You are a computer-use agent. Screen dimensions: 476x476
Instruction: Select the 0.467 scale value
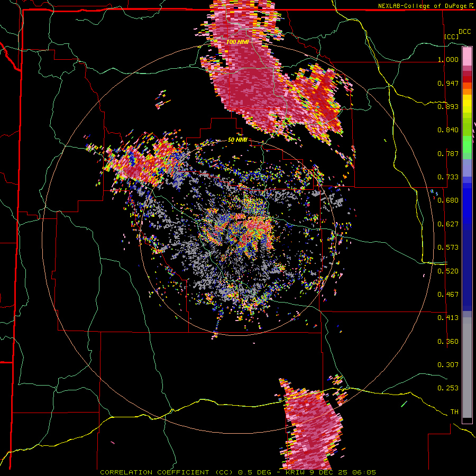pos(448,295)
